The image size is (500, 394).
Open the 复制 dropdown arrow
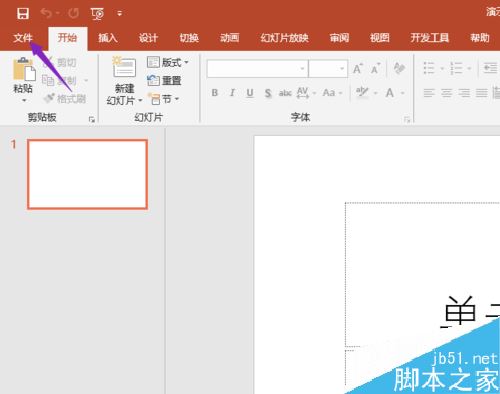tap(86, 80)
